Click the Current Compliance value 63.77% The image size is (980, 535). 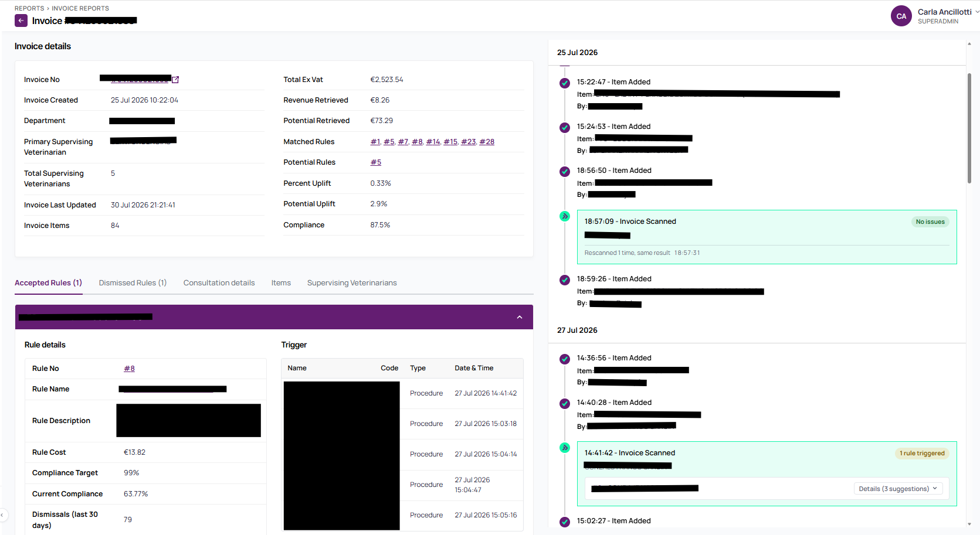click(x=135, y=494)
